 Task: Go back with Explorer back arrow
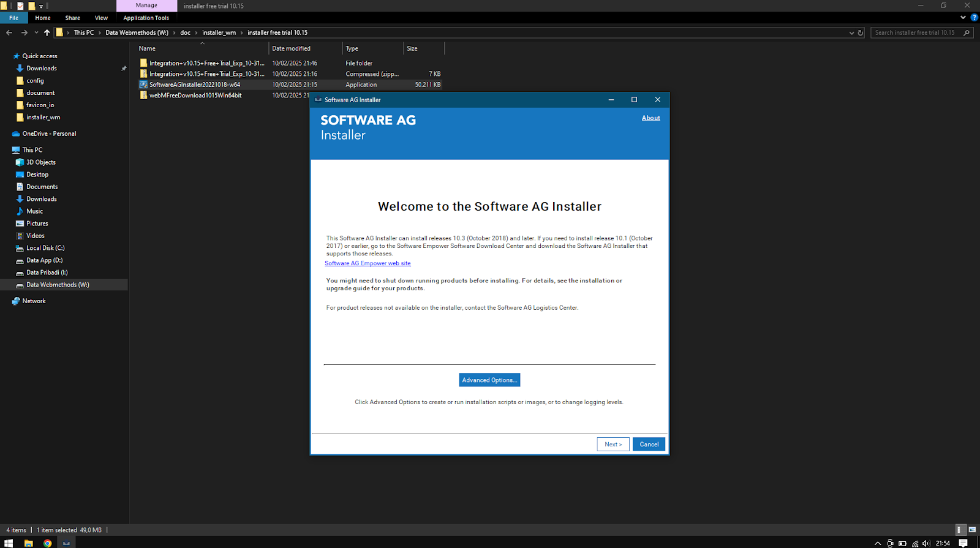pyautogui.click(x=9, y=32)
